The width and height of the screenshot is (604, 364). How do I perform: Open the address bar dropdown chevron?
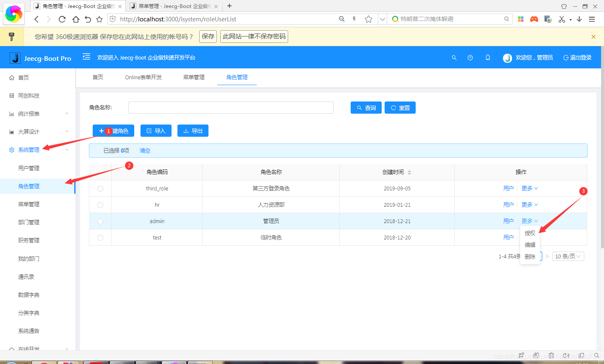point(382,19)
